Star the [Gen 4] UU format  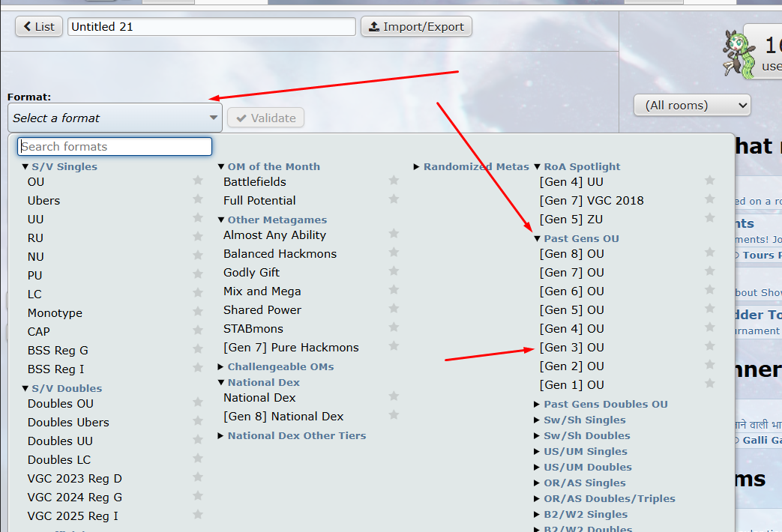tap(710, 180)
